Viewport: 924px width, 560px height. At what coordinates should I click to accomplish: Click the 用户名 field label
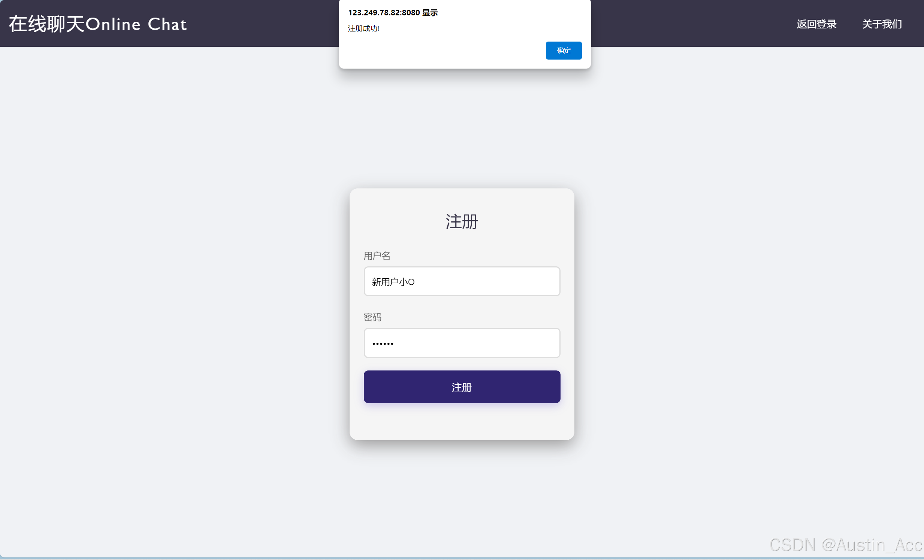click(x=377, y=255)
